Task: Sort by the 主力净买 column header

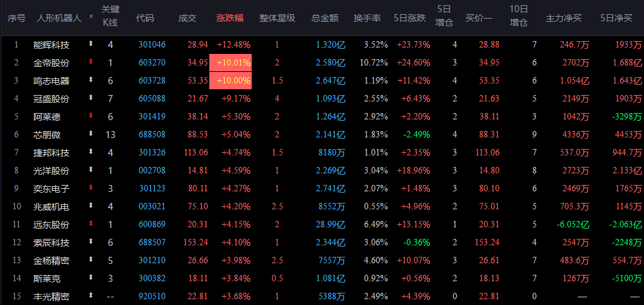Action: (x=564, y=18)
